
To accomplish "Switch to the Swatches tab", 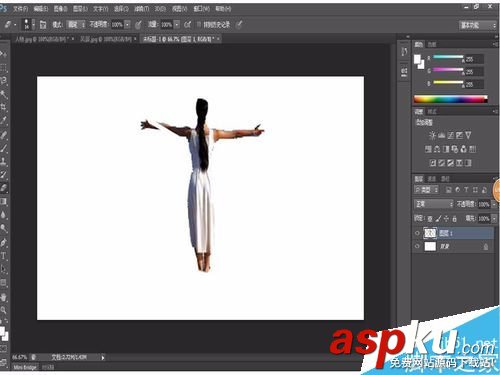I will point(432,44).
